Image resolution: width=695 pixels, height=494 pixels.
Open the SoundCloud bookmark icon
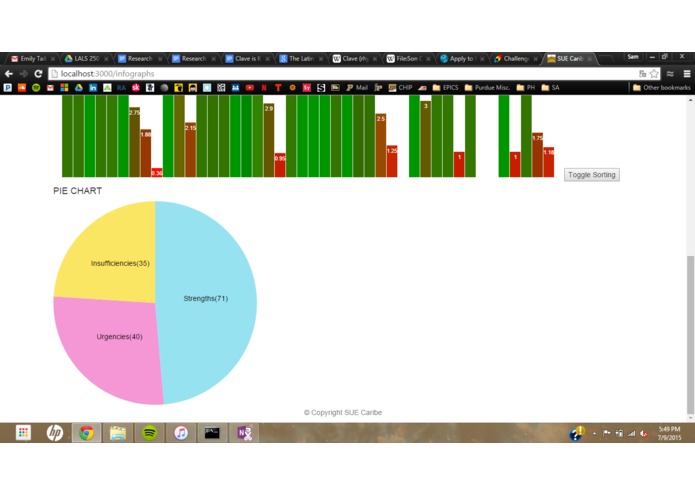click(22, 88)
